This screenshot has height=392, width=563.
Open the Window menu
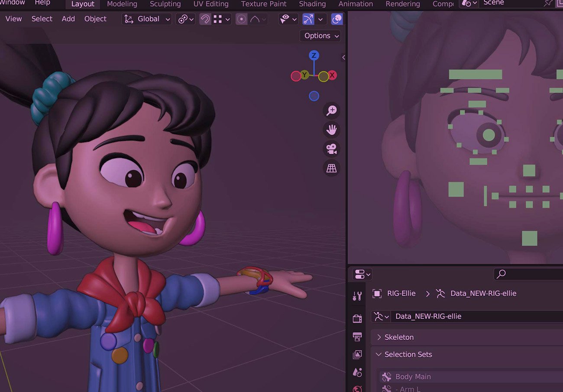(x=13, y=3)
